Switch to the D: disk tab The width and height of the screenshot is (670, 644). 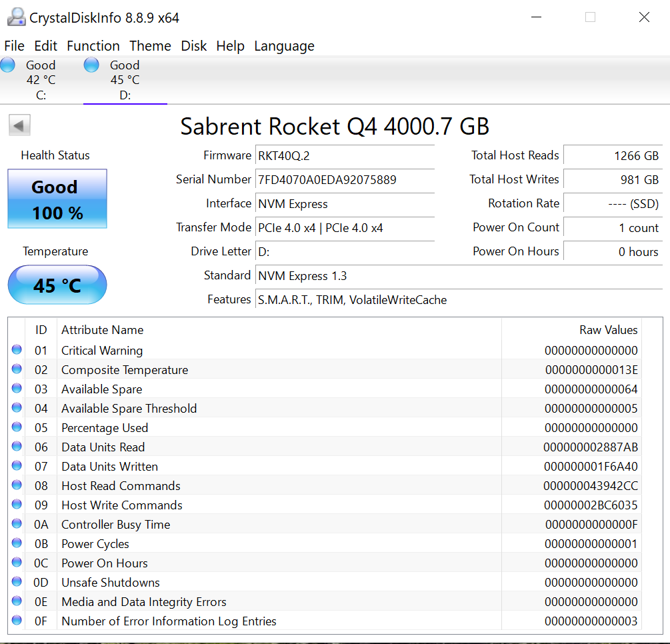coord(125,81)
